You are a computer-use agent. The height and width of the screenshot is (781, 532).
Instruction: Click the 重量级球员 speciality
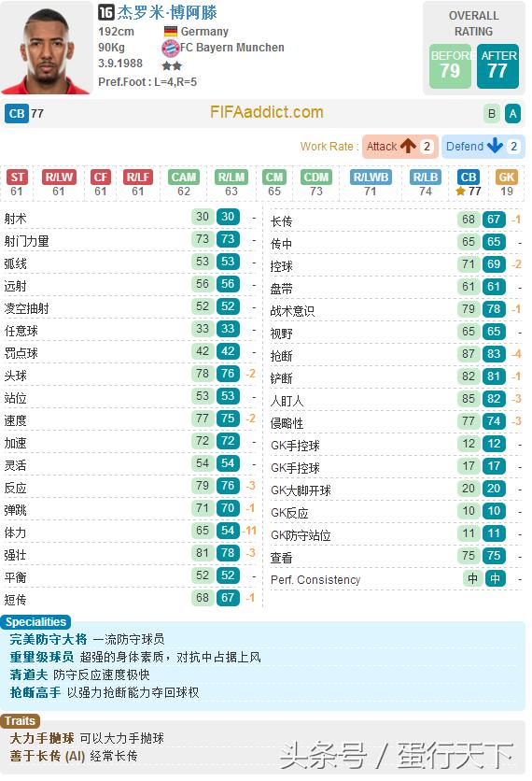point(42,657)
